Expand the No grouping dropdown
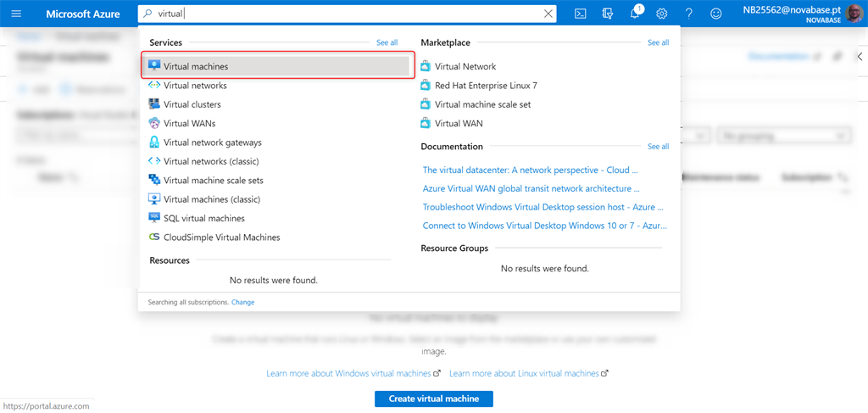 coord(783,136)
